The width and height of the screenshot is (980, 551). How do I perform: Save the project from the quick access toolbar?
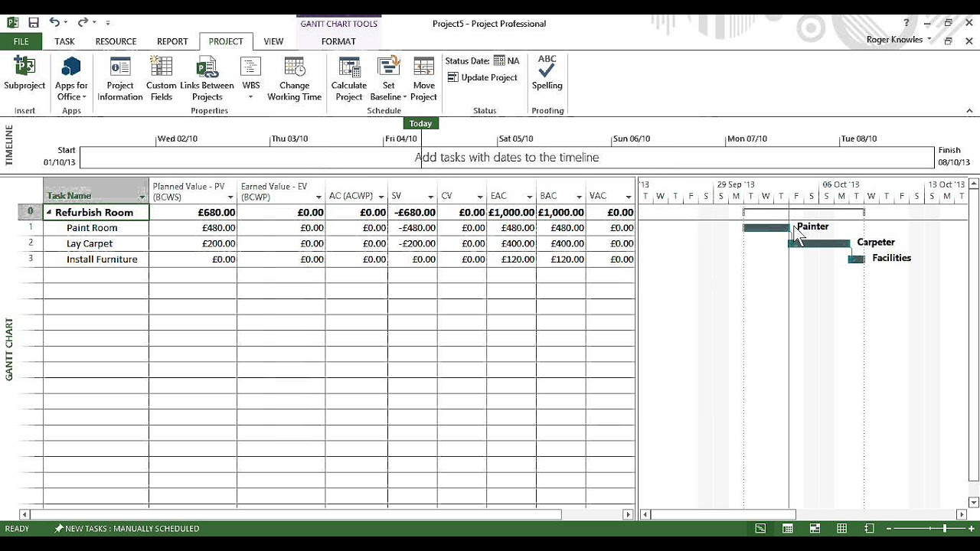pos(33,23)
